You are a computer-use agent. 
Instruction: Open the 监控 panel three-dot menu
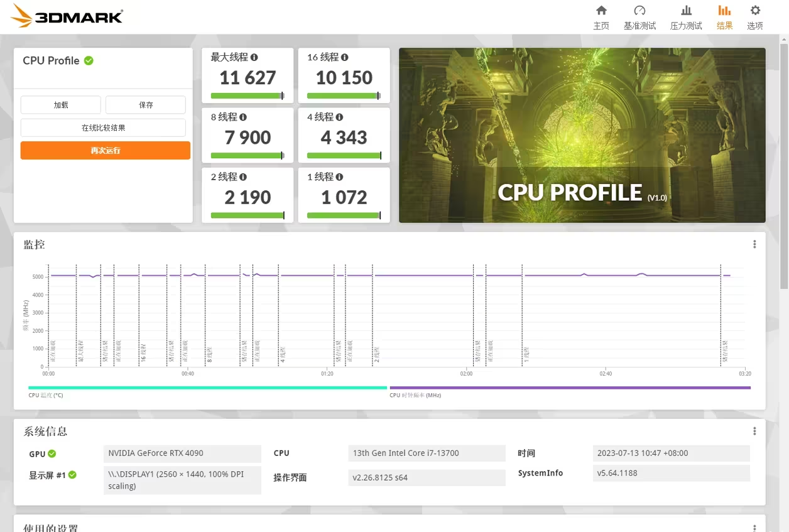point(754,244)
